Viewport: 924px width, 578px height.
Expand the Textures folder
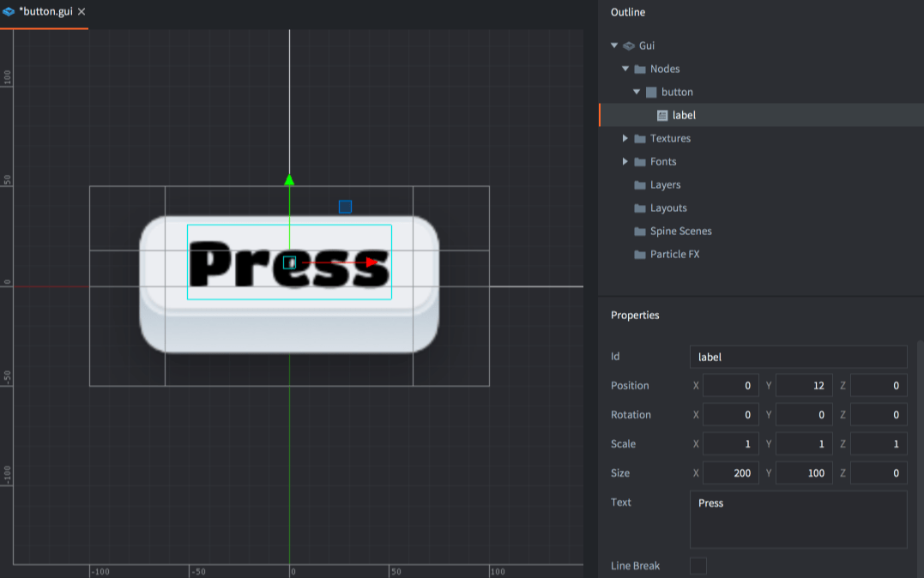click(625, 138)
